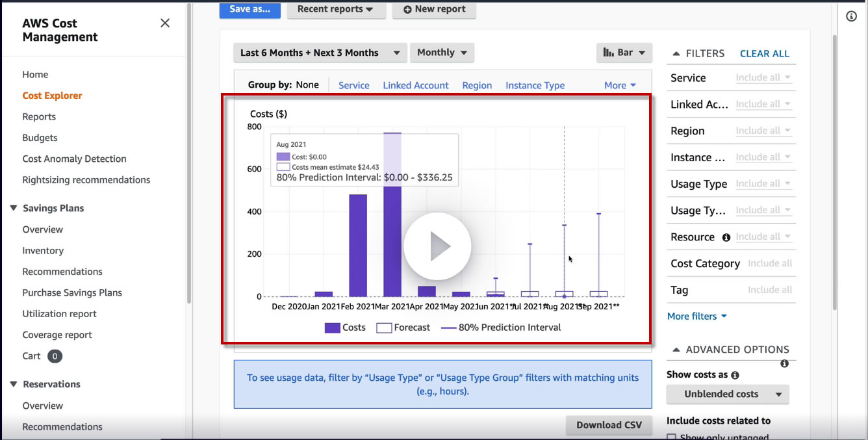Click info icon next to Show costs as

click(x=735, y=375)
